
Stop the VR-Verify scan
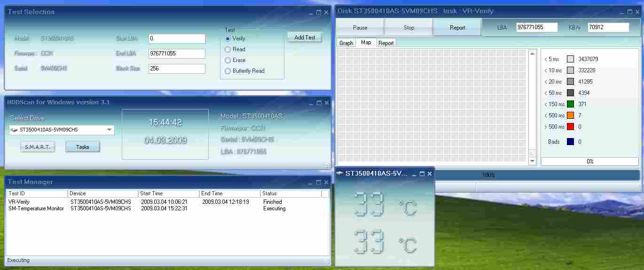coord(409,28)
